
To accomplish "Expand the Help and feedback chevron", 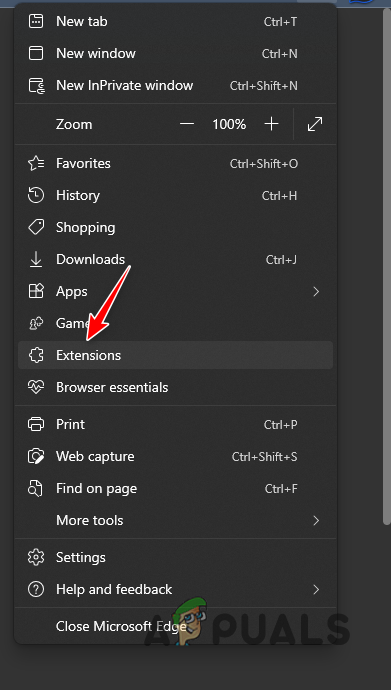I will [x=316, y=589].
